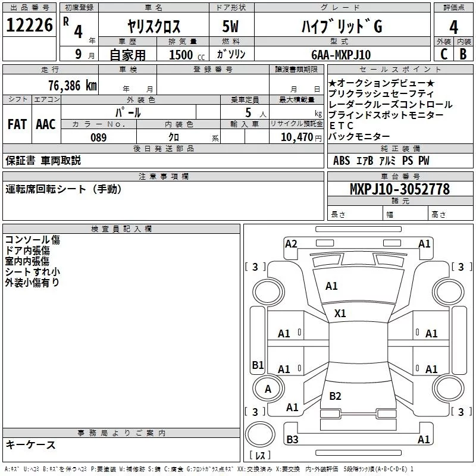This screenshot has height=476, width=476.
Task: Click sales point レーダークルーズコントロール
Action: pos(390,105)
